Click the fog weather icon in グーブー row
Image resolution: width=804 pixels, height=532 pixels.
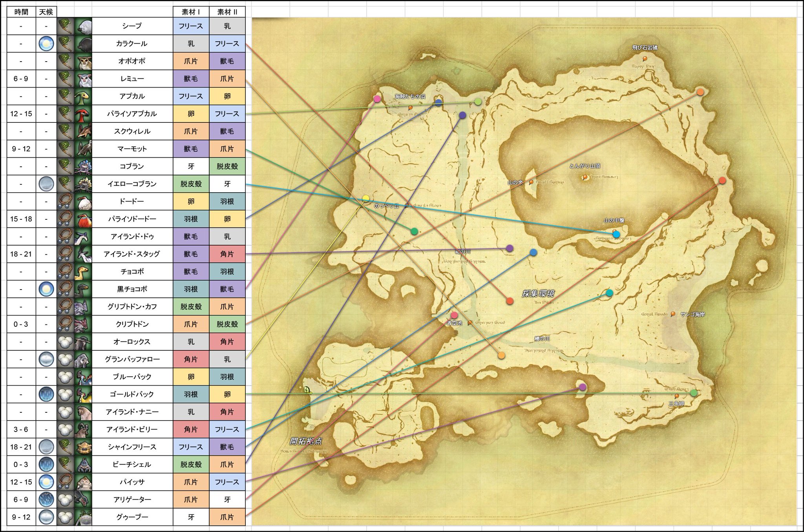coord(46,517)
